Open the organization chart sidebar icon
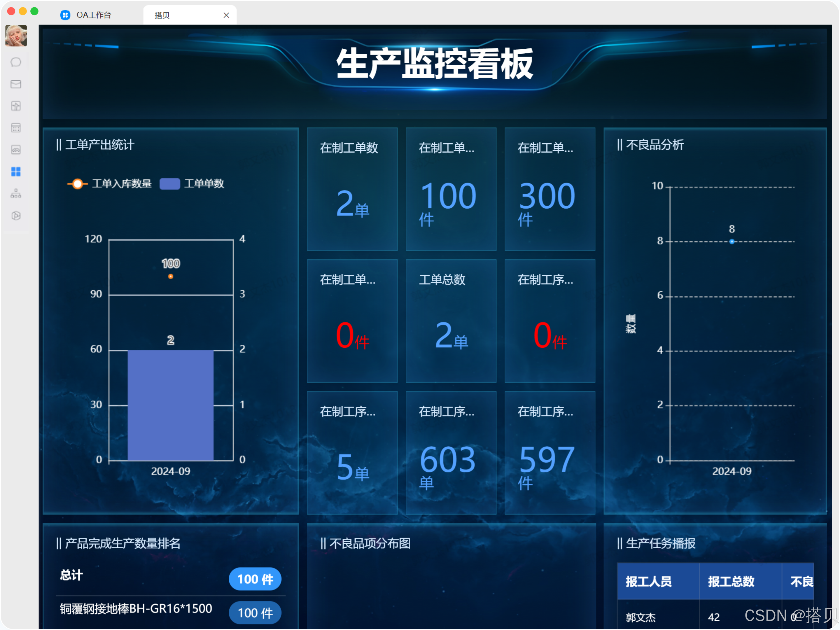Screen dimensions: 840x630 (16, 194)
